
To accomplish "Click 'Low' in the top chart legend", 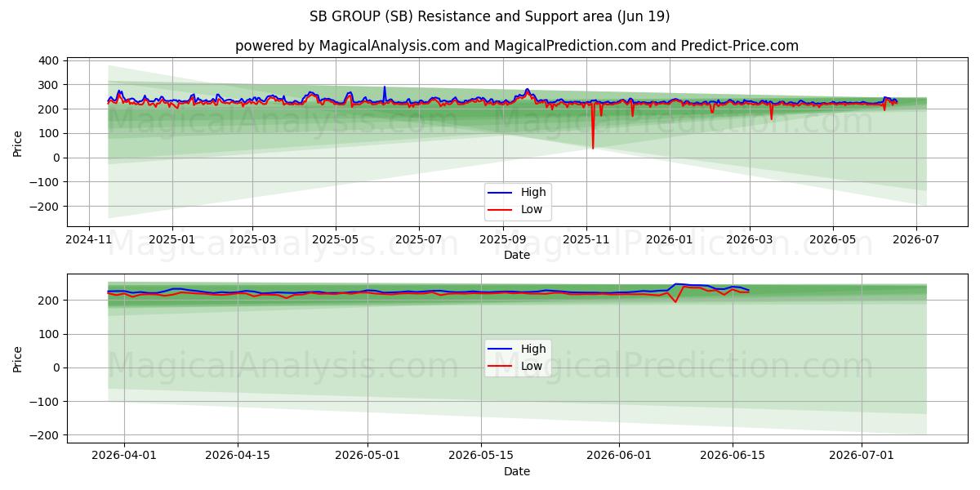I will 532,210.
